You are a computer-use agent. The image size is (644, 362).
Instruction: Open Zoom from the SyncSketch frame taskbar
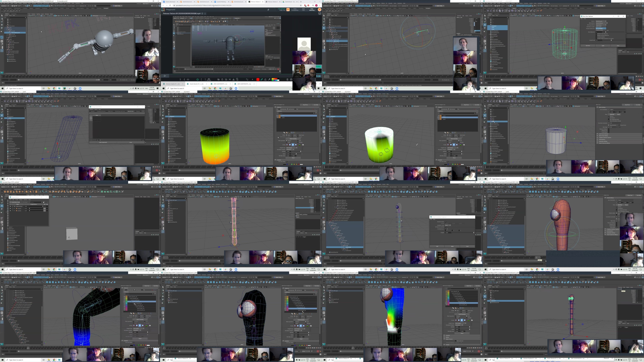(x=236, y=88)
